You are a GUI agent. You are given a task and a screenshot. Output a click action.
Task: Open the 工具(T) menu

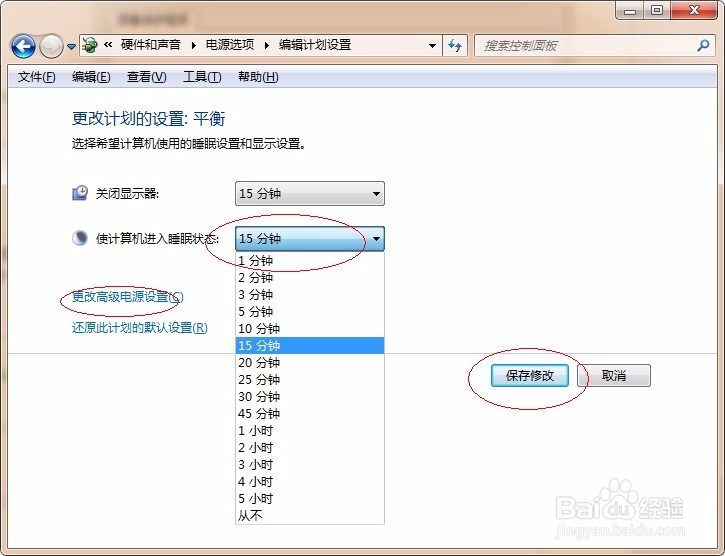202,77
